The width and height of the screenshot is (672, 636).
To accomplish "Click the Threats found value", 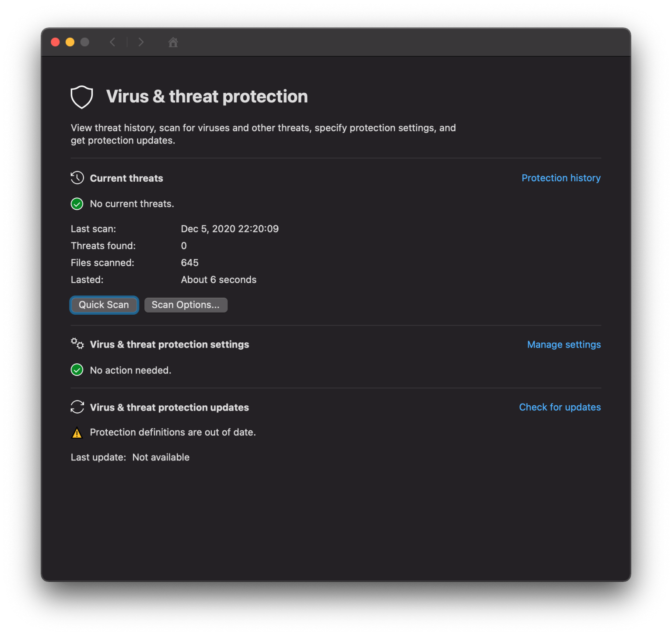I will pos(184,246).
